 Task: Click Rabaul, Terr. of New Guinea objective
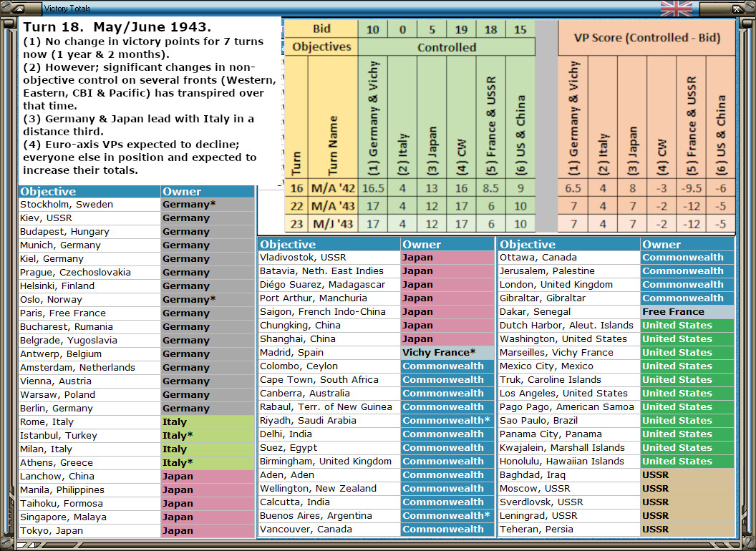coord(329,407)
